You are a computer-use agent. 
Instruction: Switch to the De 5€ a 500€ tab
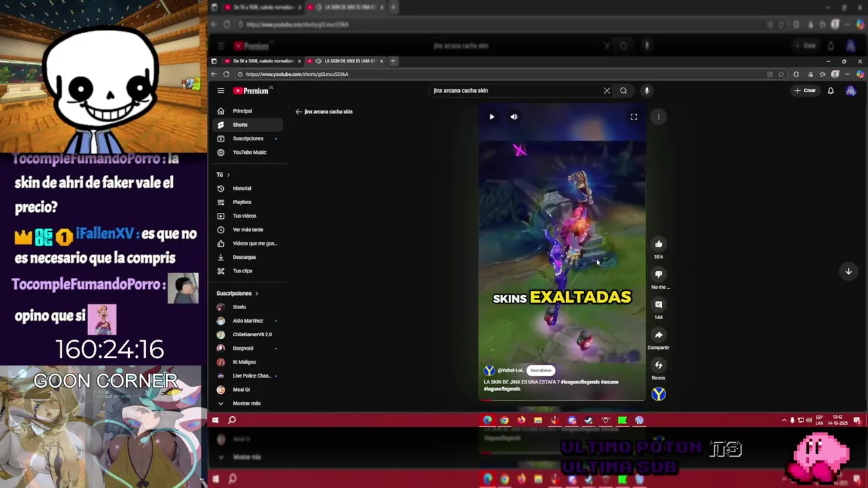coord(264,61)
